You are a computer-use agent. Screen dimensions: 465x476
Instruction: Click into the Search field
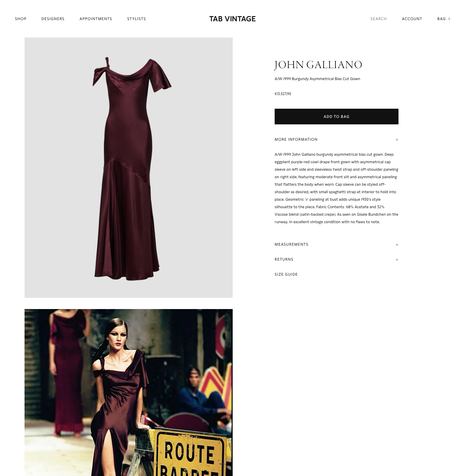(378, 19)
